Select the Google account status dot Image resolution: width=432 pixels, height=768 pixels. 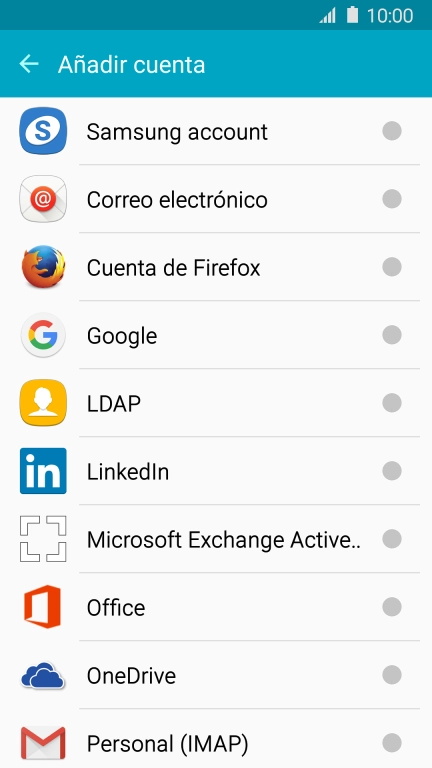tap(392, 335)
